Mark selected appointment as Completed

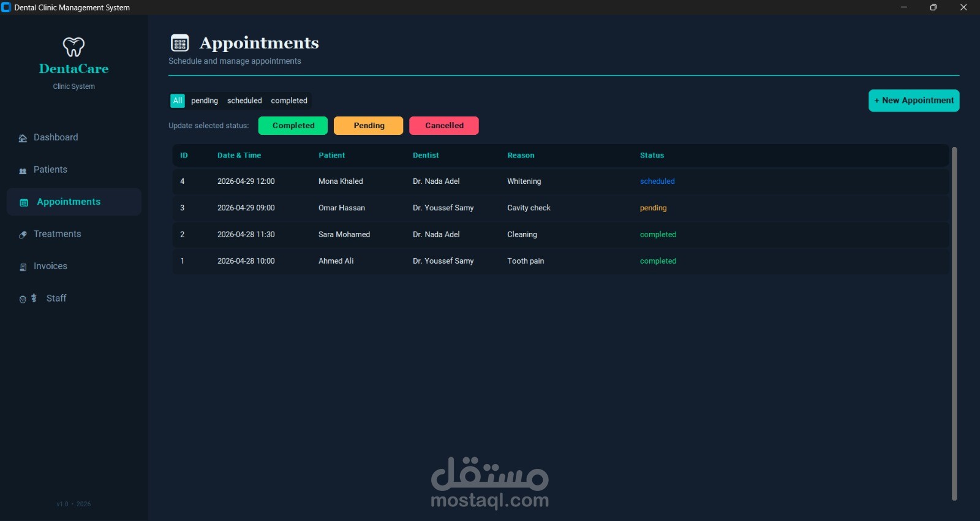click(x=293, y=126)
